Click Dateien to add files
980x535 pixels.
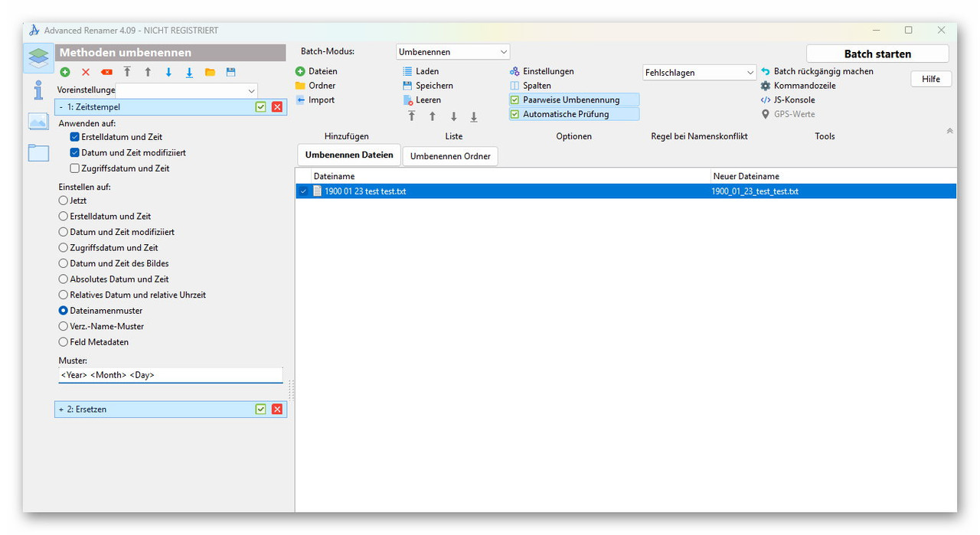[x=316, y=71]
